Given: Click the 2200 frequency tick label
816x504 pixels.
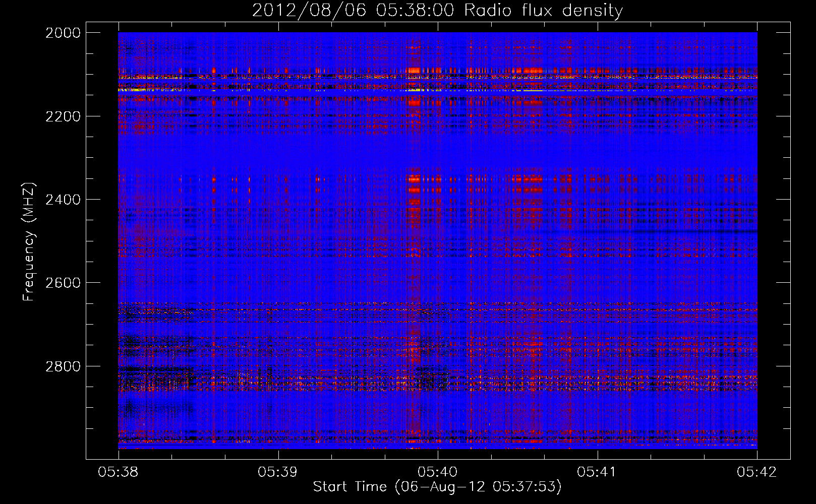Looking at the screenshot, I should point(63,116).
